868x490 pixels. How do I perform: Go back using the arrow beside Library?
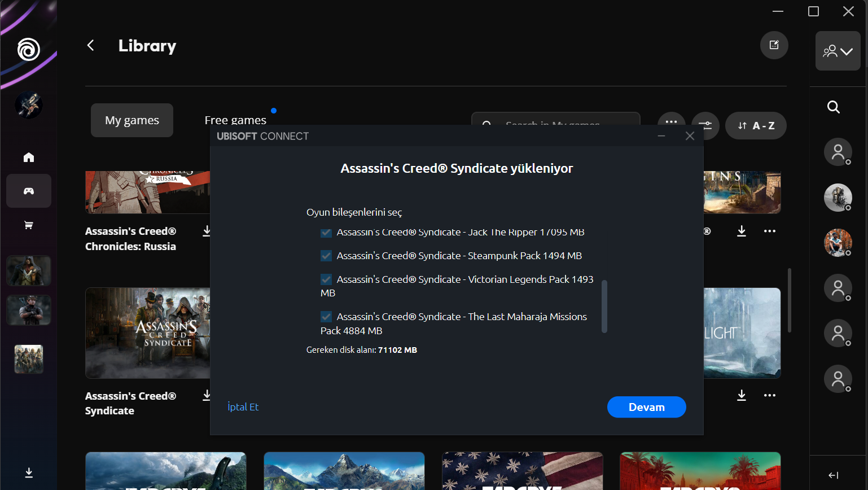(x=90, y=45)
